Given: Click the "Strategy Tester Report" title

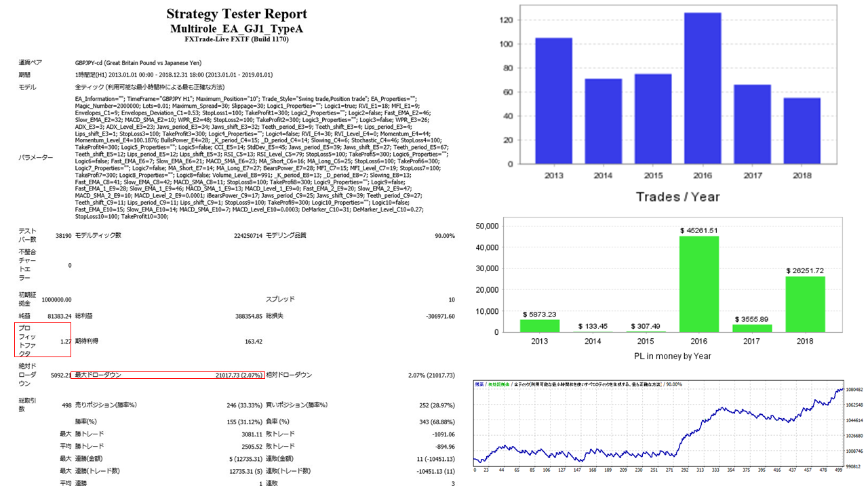Looking at the screenshot, I should tap(237, 14).
